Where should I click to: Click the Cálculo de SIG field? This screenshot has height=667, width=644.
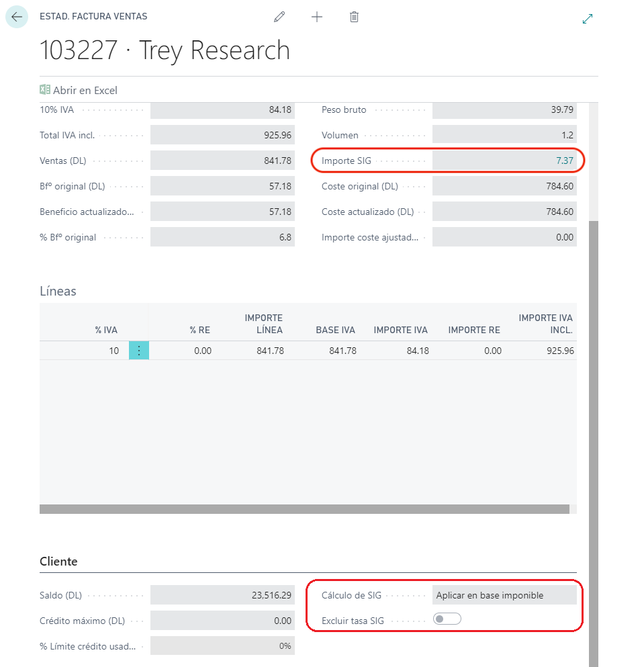tap(504, 595)
